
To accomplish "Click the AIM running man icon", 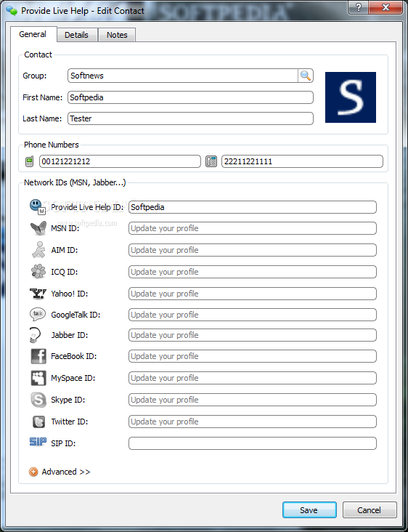I will [38, 250].
